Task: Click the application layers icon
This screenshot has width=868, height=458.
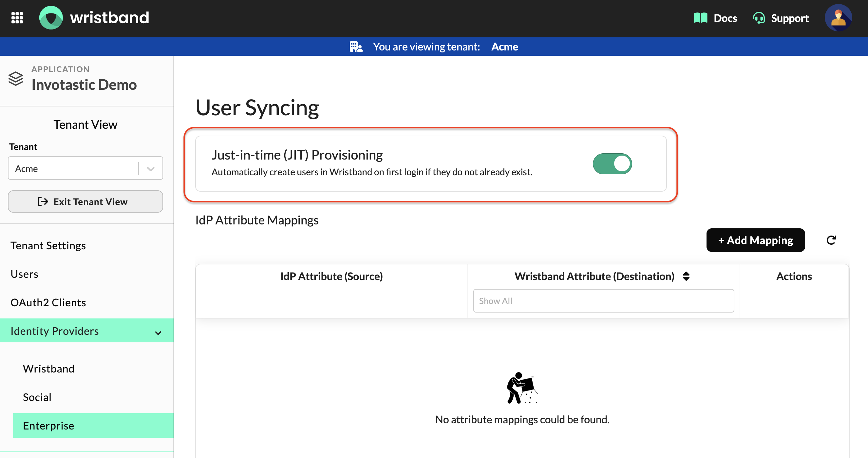Action: (x=15, y=79)
